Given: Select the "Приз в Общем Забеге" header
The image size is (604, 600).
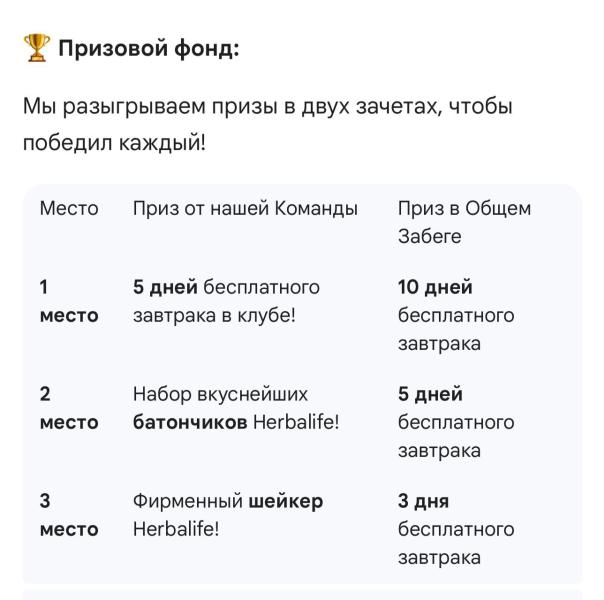Looking at the screenshot, I should pyautogui.click(x=464, y=222).
